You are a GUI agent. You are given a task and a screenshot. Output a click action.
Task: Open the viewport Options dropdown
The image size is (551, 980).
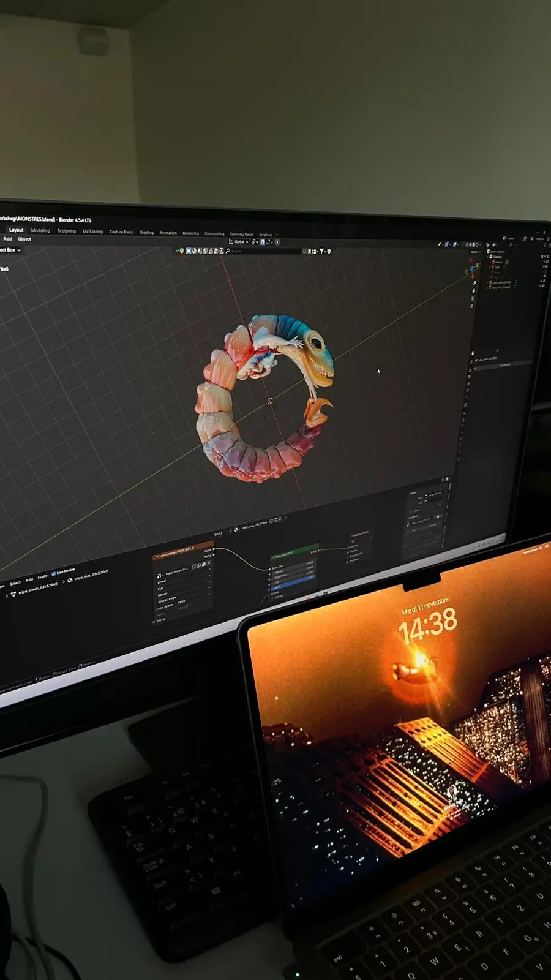476,252
